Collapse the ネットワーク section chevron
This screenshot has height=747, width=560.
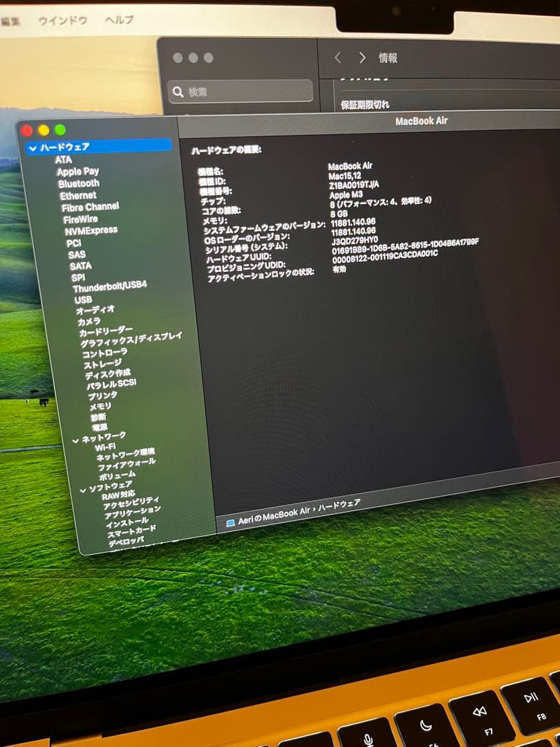(x=75, y=440)
